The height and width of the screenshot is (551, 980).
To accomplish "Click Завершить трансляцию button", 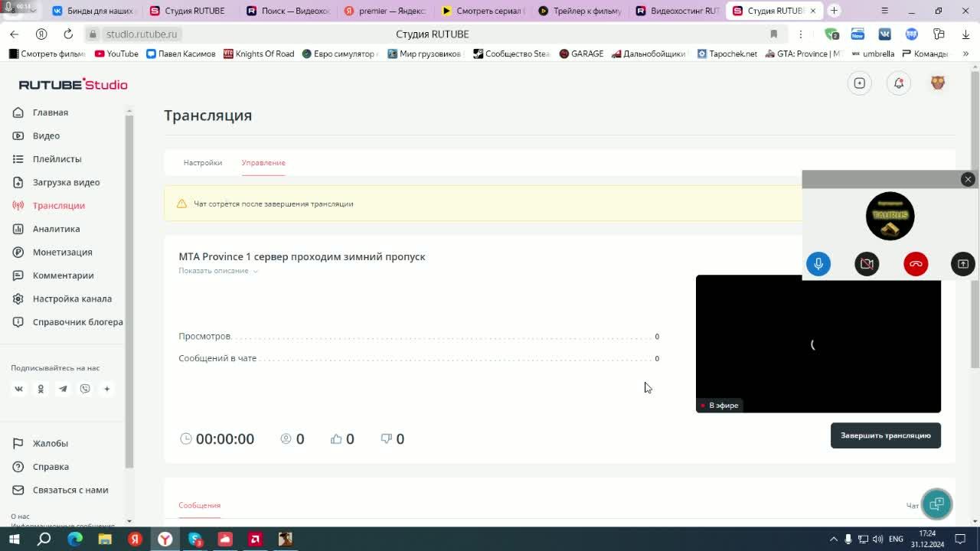I will pyautogui.click(x=886, y=435).
